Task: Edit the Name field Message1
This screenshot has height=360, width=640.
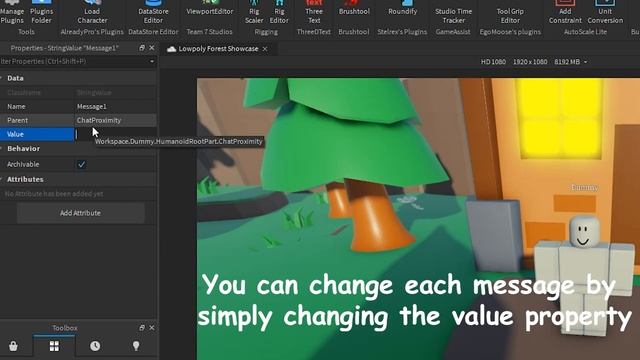Action: tap(116, 106)
